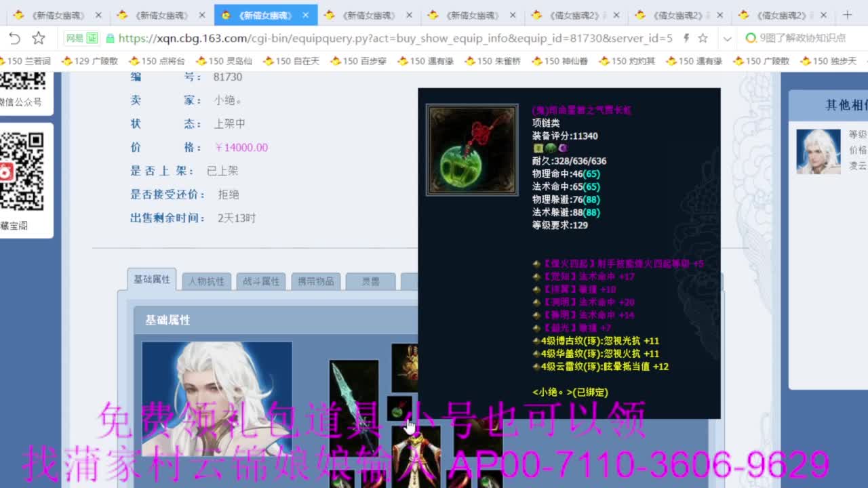Open bookmark 150 百步穿
Viewport: 868px width, 488px height.
(x=358, y=61)
